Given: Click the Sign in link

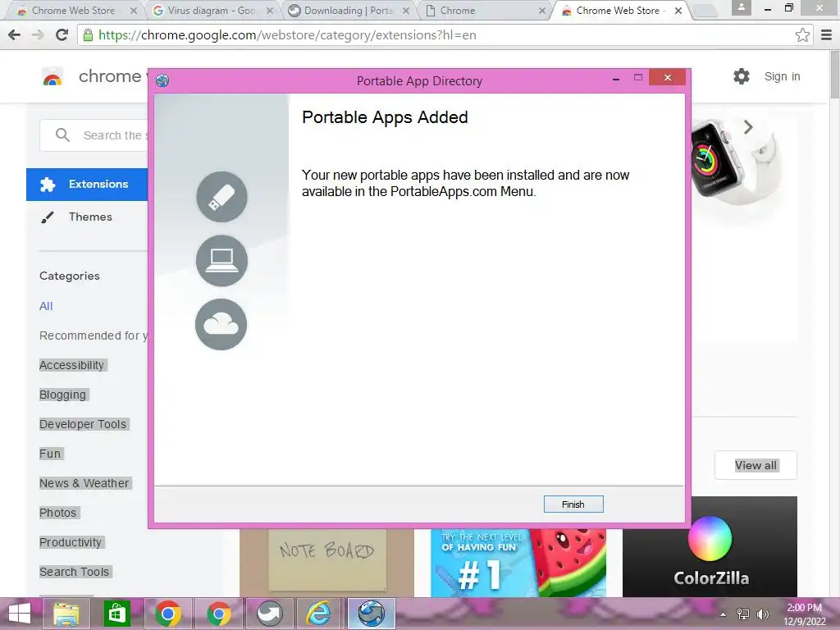Looking at the screenshot, I should 782,76.
